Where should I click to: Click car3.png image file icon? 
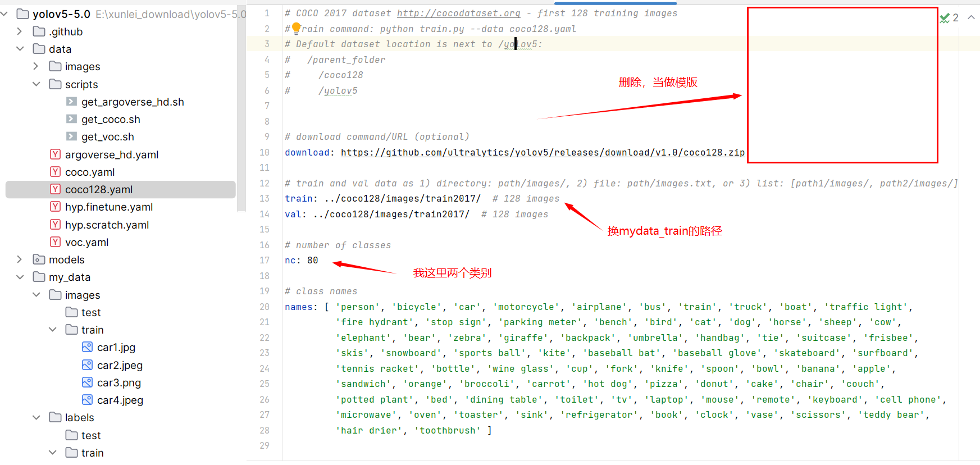tap(87, 382)
